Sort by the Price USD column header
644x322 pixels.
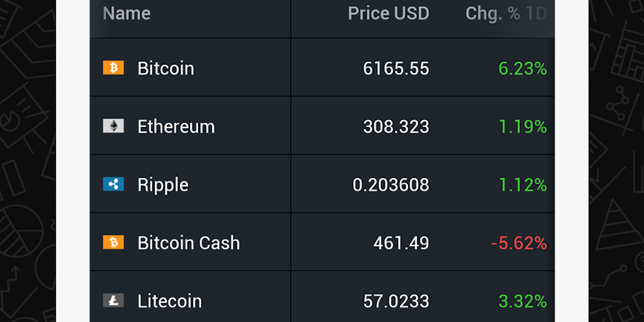click(388, 13)
